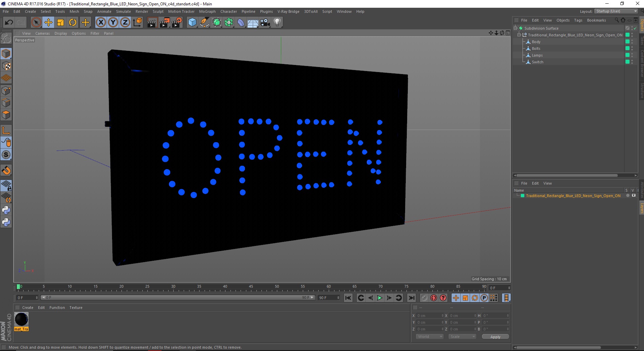This screenshot has width=644, height=351.
Task: Open Object Manager Bookmarks menu
Action: click(x=596, y=20)
